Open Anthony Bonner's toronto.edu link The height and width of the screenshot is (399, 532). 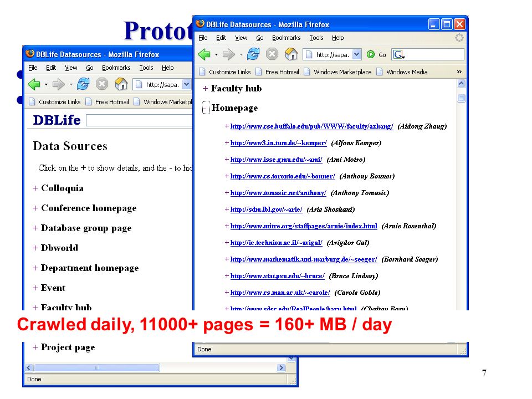tap(283, 176)
